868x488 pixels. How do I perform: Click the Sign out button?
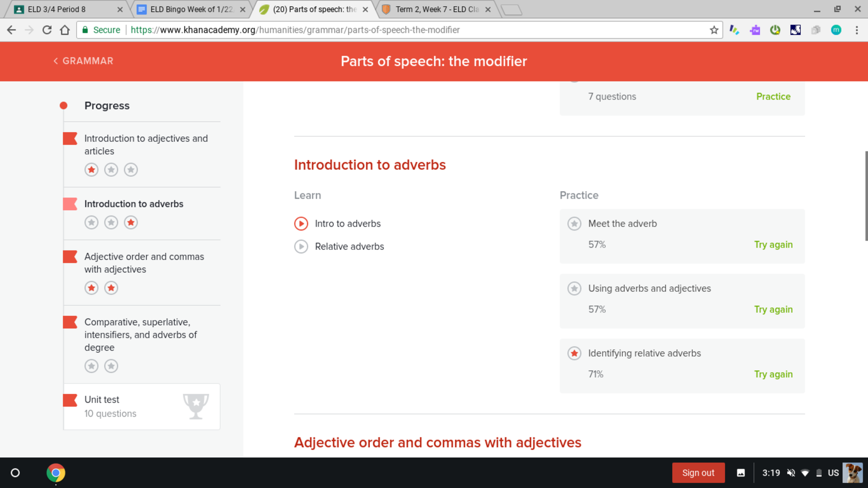[x=698, y=473]
